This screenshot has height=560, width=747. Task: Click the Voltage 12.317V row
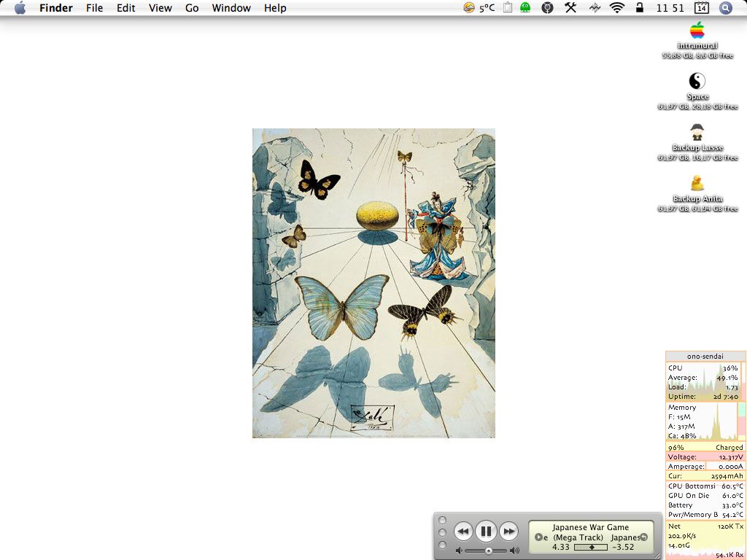[705, 456]
